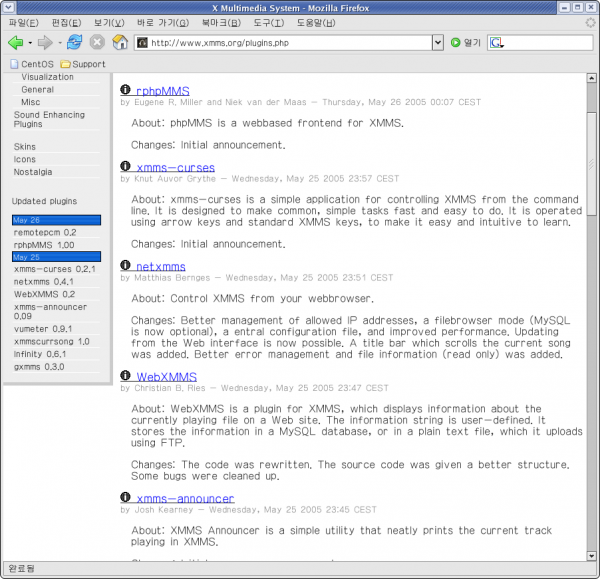Select Visualization in the sidebar
600x579 pixels.
coord(47,77)
